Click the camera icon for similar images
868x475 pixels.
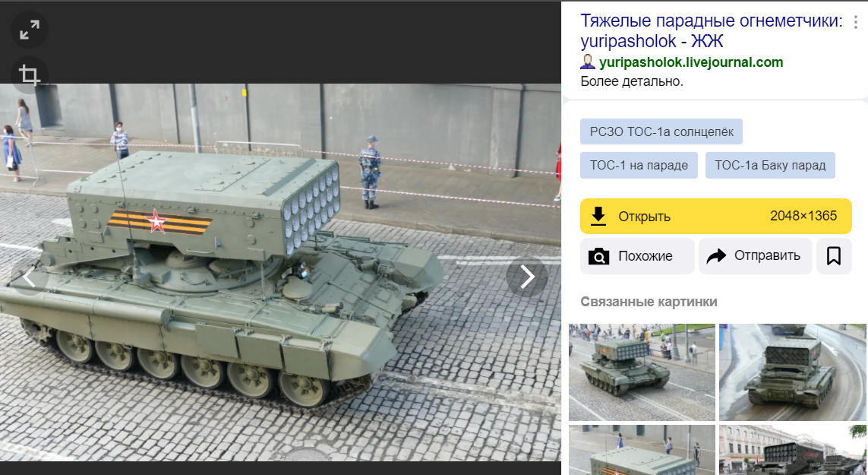point(598,257)
